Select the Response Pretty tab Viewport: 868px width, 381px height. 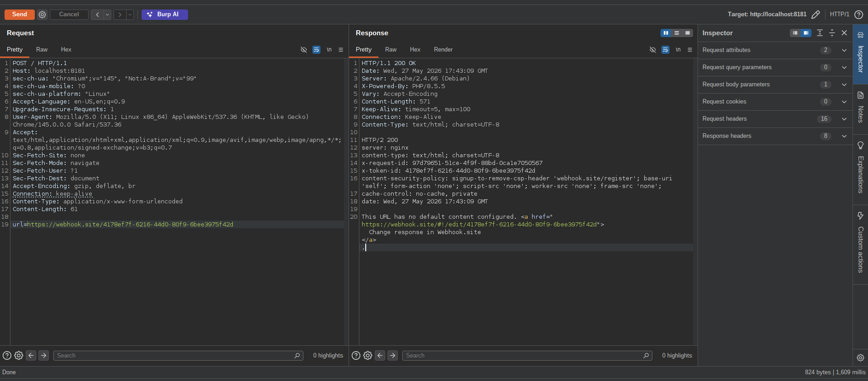[363, 50]
